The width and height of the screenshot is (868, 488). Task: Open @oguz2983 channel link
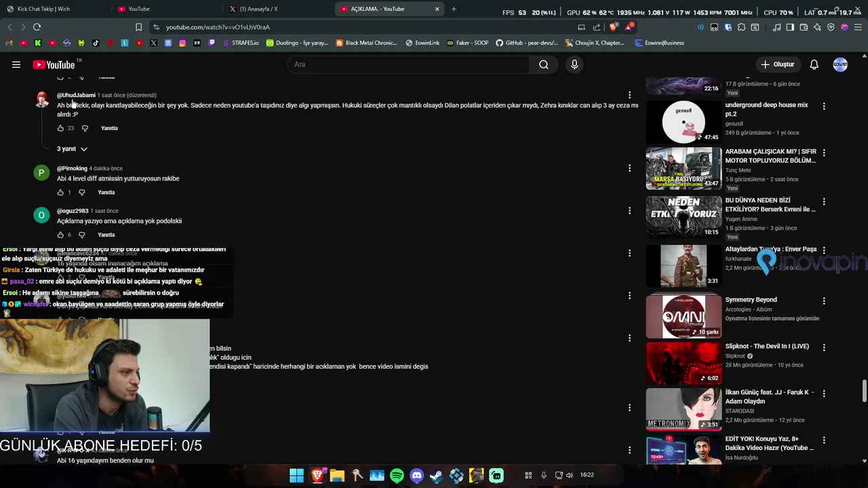[73, 211]
